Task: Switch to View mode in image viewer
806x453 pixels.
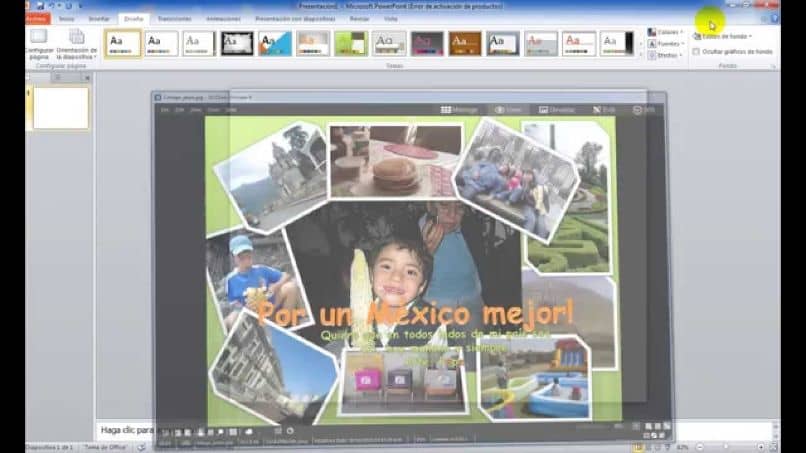Action: pos(508,110)
